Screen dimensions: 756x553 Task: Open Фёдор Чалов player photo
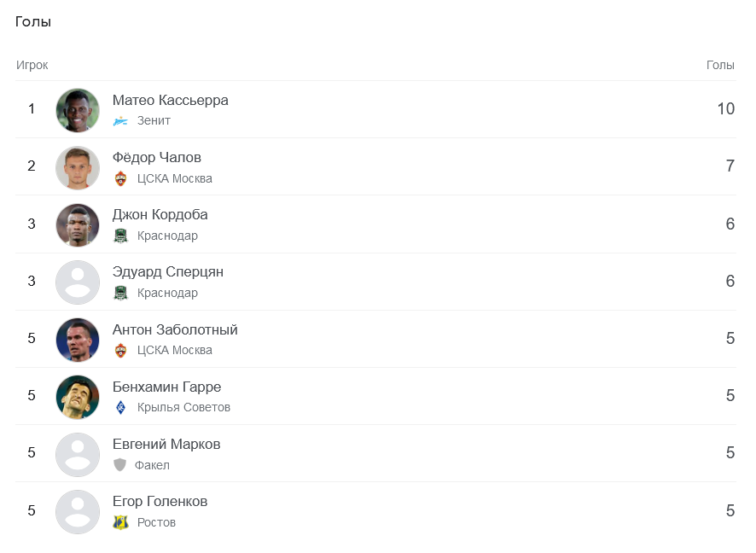[x=78, y=167]
